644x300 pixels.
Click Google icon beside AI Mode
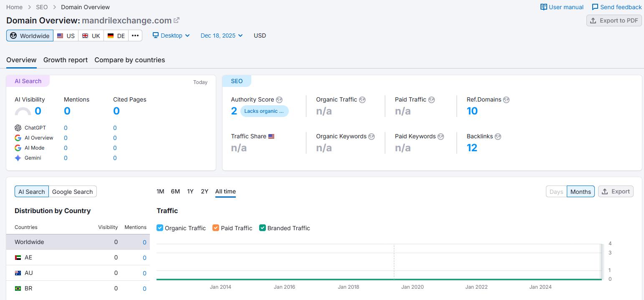[x=18, y=148]
